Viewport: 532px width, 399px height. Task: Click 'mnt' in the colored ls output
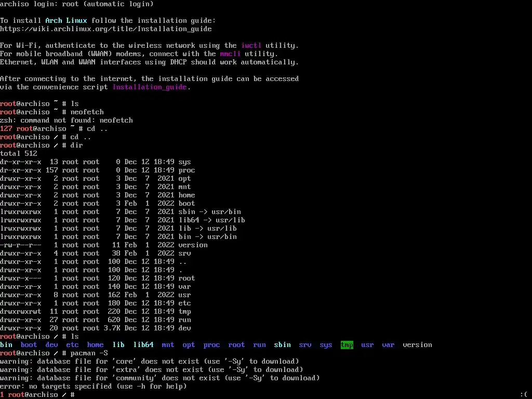coord(168,345)
